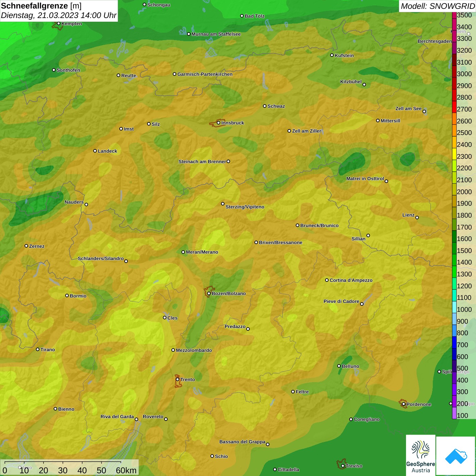
Task: Click the 60km label on scale bar
Action: [x=126, y=471]
